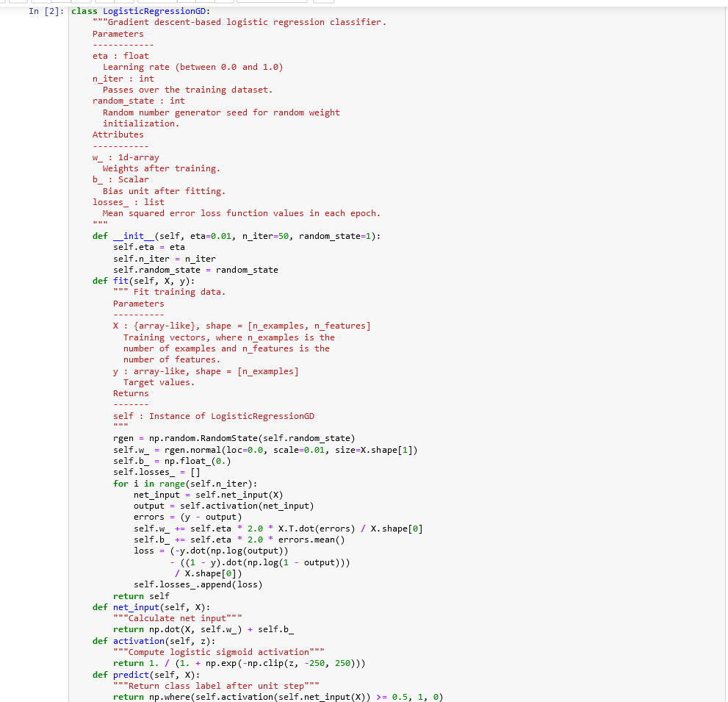Image resolution: width=728 pixels, height=702 pixels.
Task: Click the return self statement
Action: point(141,595)
